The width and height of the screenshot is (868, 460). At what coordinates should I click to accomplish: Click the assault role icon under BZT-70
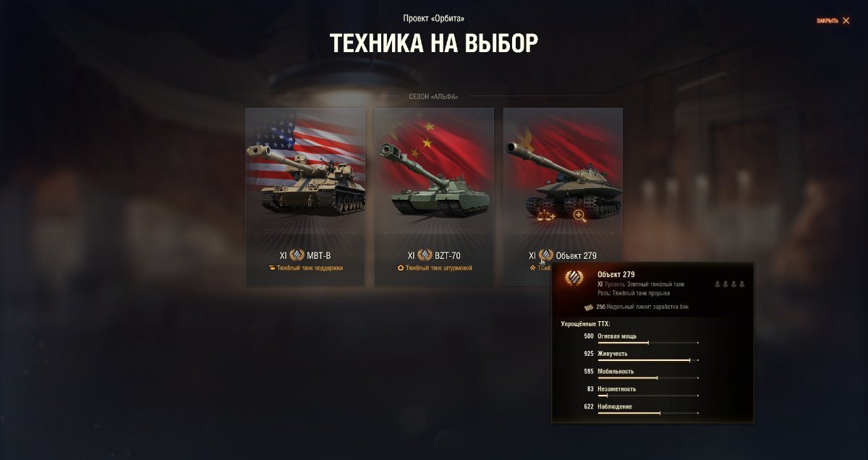401,268
